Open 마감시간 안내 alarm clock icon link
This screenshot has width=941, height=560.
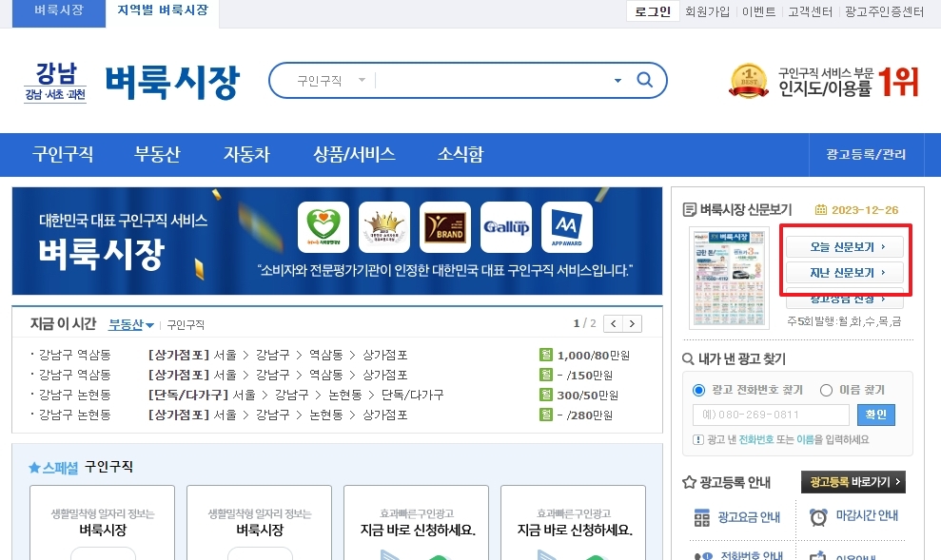pos(818,517)
